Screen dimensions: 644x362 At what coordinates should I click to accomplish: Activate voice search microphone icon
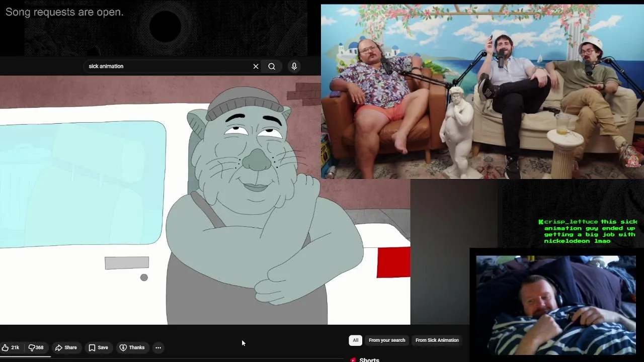click(x=294, y=66)
